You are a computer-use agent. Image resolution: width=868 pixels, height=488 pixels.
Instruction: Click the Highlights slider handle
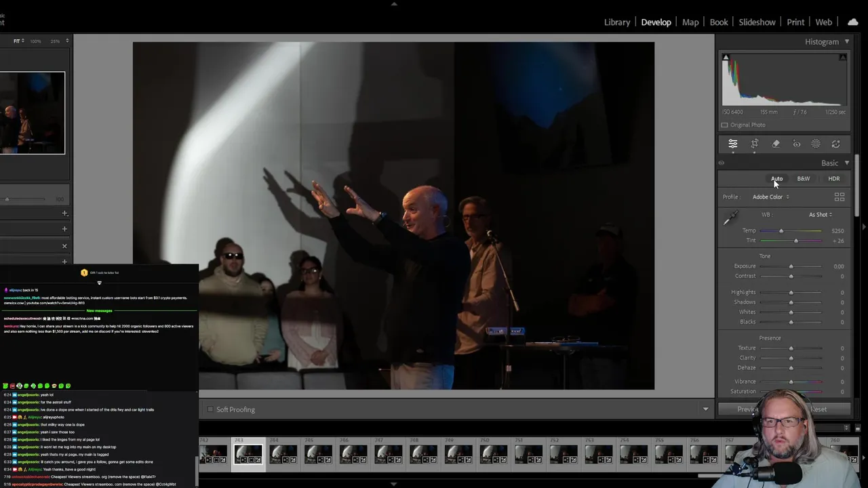click(x=791, y=292)
